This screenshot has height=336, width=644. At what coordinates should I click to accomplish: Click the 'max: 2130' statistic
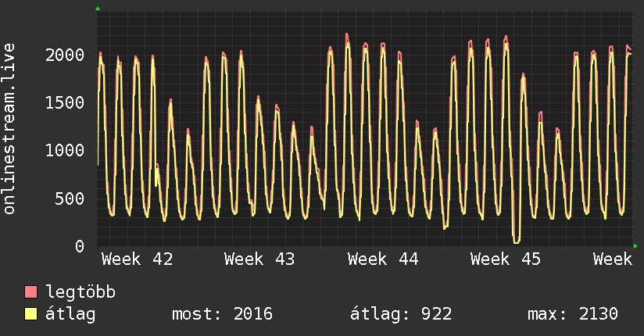[x=573, y=314]
